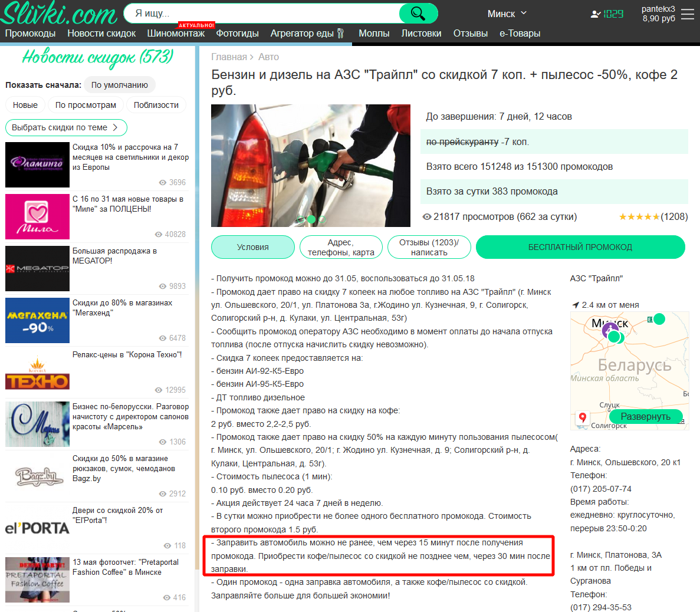Click the image carousel indicator dot
Viewport: 700px width, 612px height.
click(x=311, y=219)
